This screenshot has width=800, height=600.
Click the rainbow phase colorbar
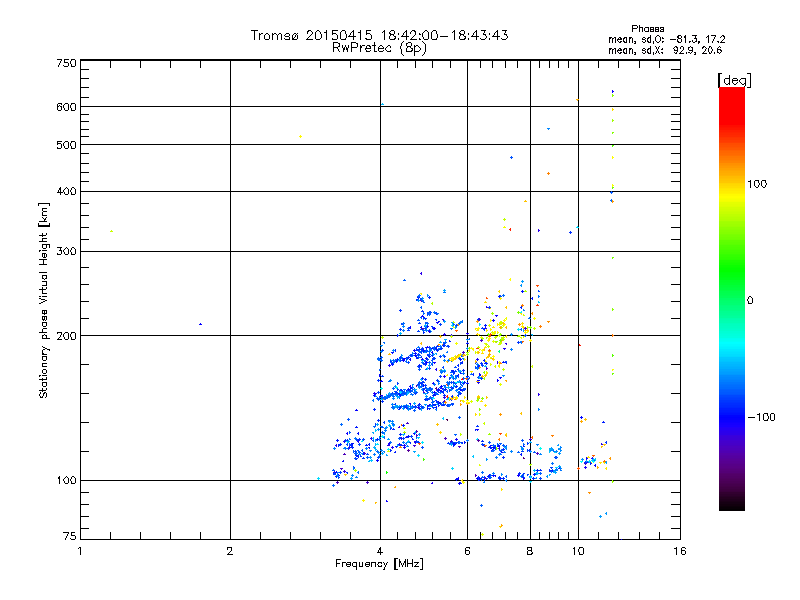[x=732, y=298]
